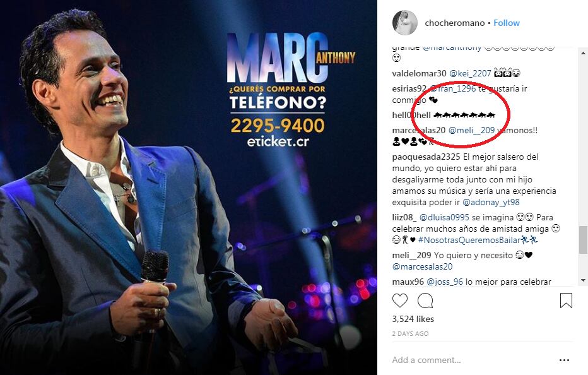Click the comments scrollbar thumb
This screenshot has height=375, width=588.
(583, 240)
